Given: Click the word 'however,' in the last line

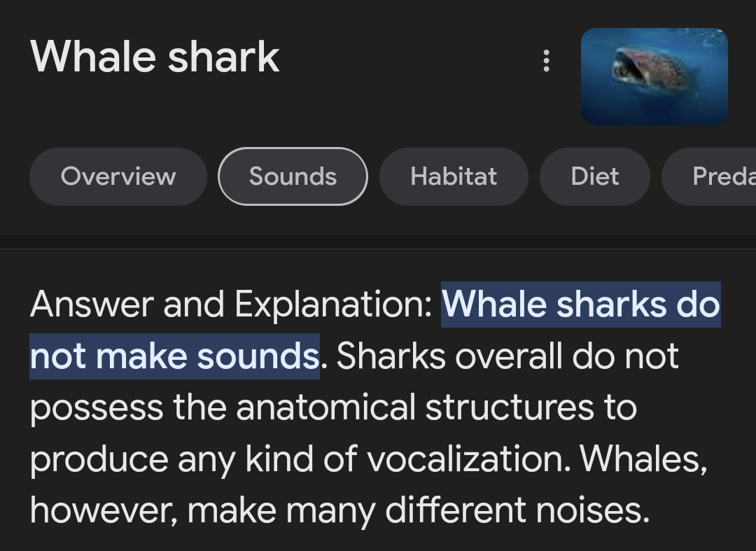Looking at the screenshot, I should coord(104,510).
